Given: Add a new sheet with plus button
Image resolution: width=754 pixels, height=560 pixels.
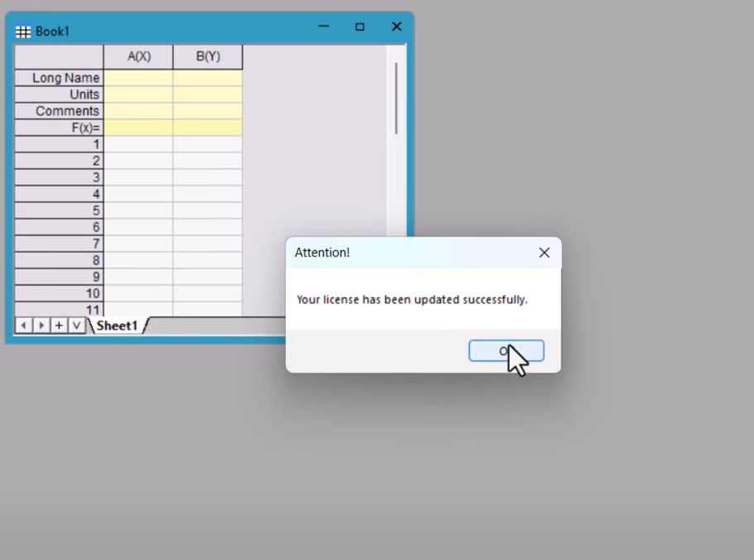Looking at the screenshot, I should click(x=59, y=326).
